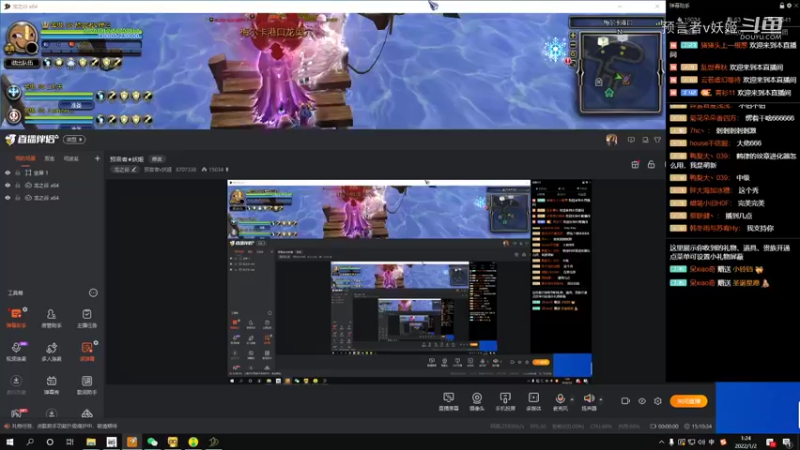Click the game minimap

click(x=619, y=71)
